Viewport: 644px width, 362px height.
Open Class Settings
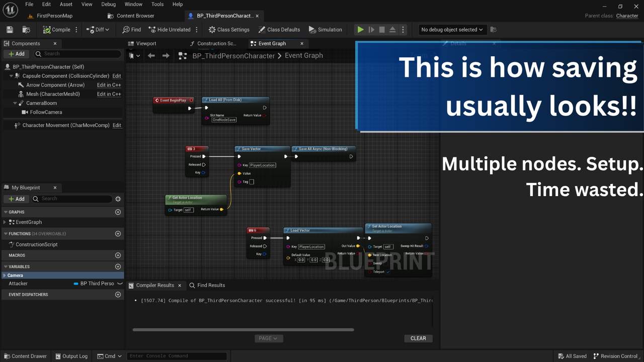[x=229, y=30]
